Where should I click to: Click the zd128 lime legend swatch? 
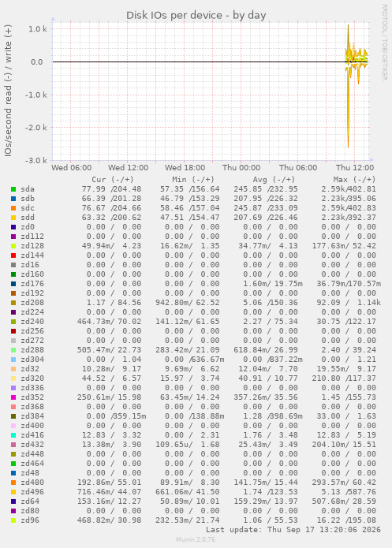coord(13,246)
